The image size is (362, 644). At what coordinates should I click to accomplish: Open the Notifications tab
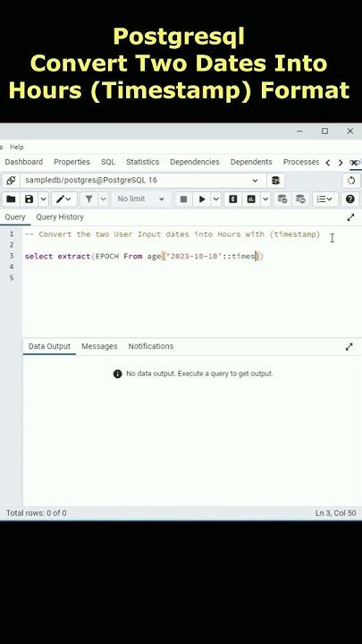[x=151, y=346]
